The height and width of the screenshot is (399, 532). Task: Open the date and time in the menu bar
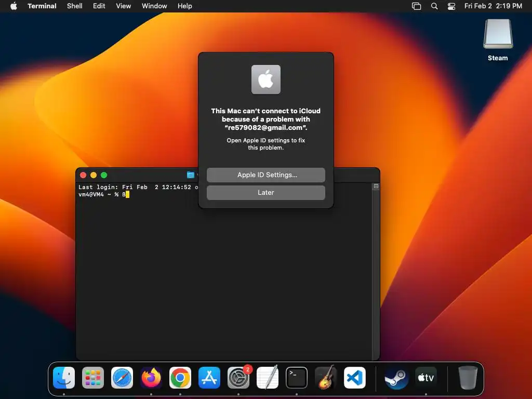493,6
